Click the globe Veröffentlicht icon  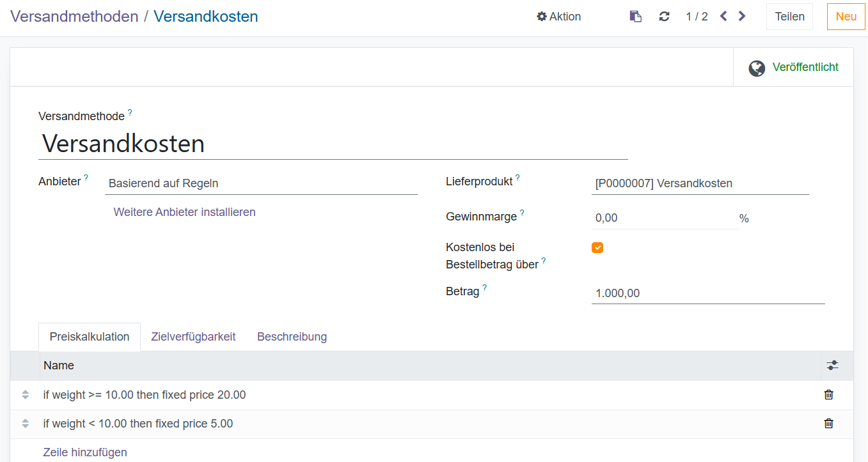tap(757, 68)
